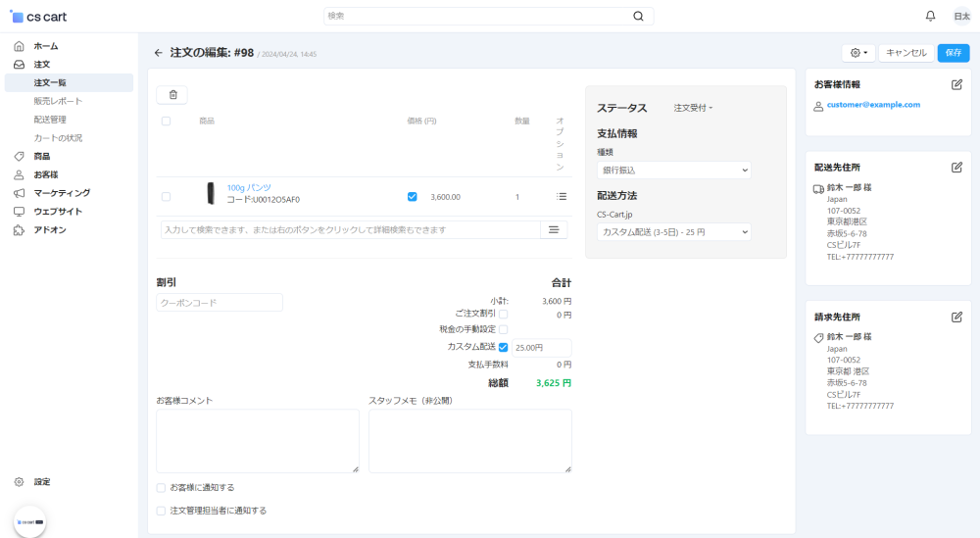
Task: Edit お客様情報 with pencil icon
Action: point(956,84)
